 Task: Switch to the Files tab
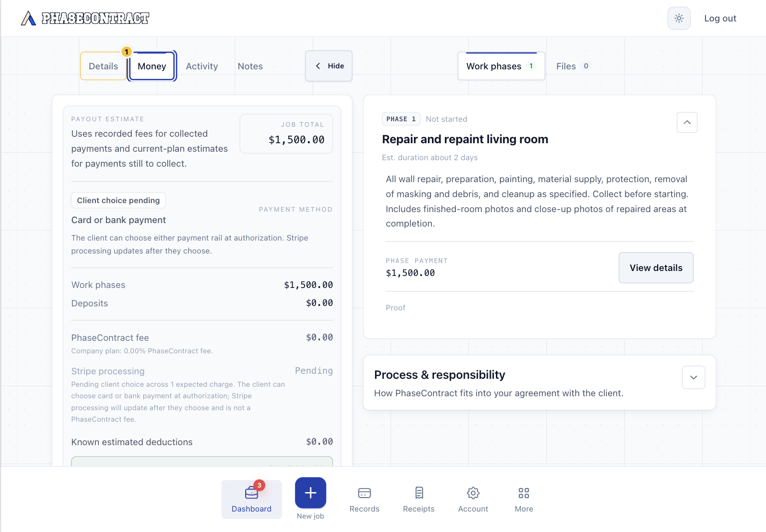pyautogui.click(x=573, y=66)
